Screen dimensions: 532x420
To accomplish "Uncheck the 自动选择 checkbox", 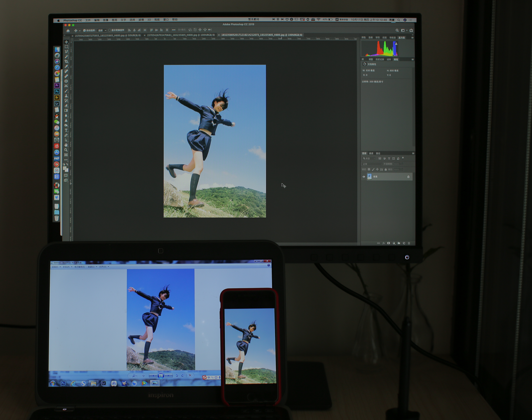I will pyautogui.click(x=84, y=31).
